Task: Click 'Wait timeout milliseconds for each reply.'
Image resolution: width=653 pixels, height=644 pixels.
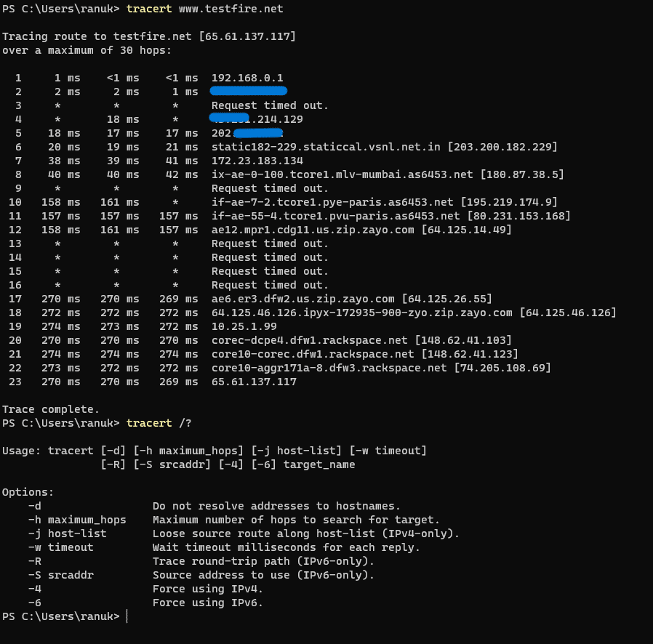Action: (286, 547)
